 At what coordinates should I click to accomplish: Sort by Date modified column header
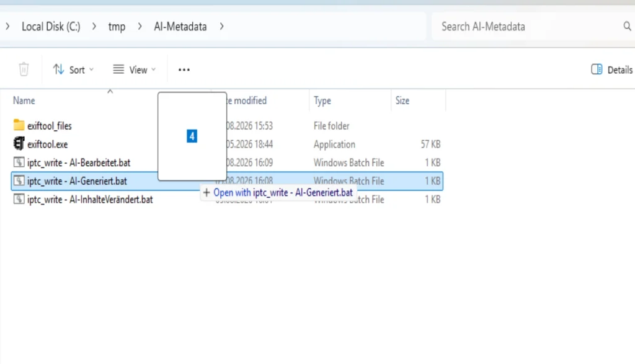(247, 100)
